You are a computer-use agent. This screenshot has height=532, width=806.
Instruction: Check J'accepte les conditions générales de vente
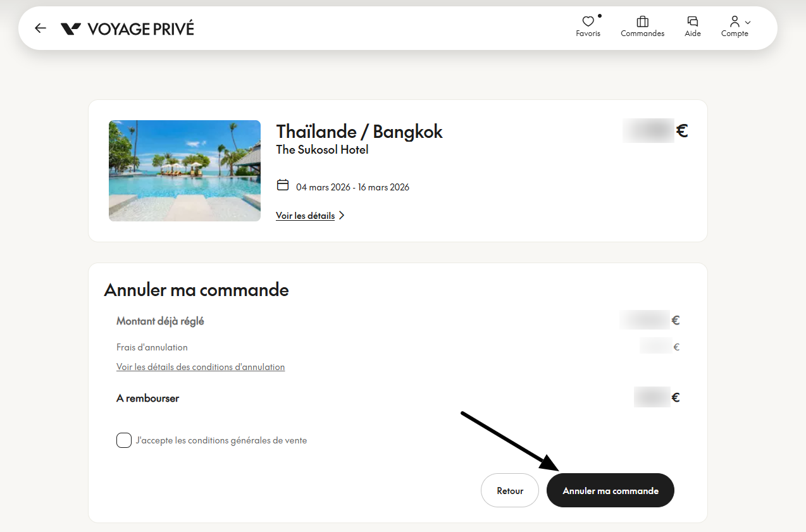pyautogui.click(x=124, y=440)
